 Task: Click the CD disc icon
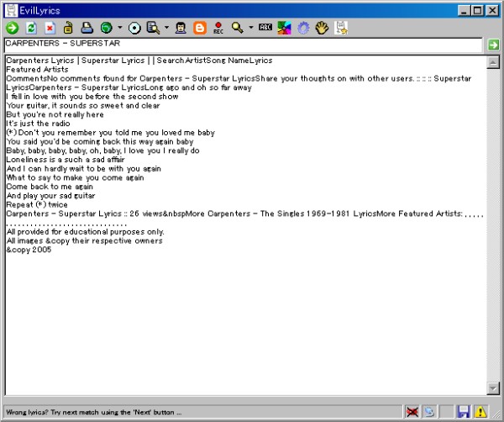click(x=134, y=28)
